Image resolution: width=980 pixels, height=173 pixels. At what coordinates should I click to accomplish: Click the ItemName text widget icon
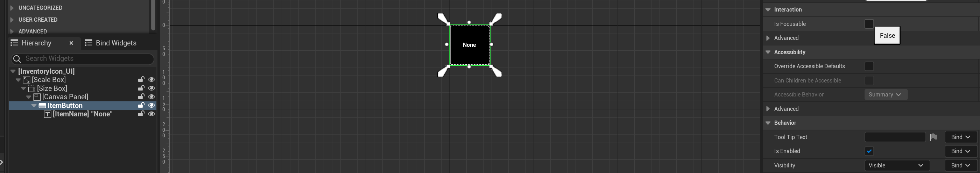(x=48, y=114)
